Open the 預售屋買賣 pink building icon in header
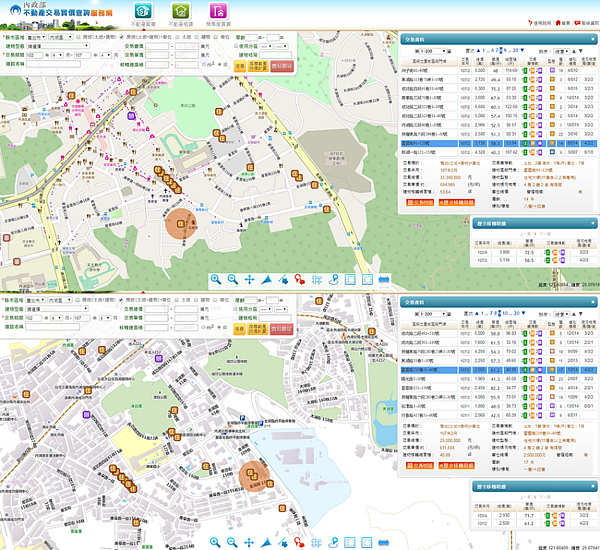Screen dimensions: 600x550 [218, 11]
